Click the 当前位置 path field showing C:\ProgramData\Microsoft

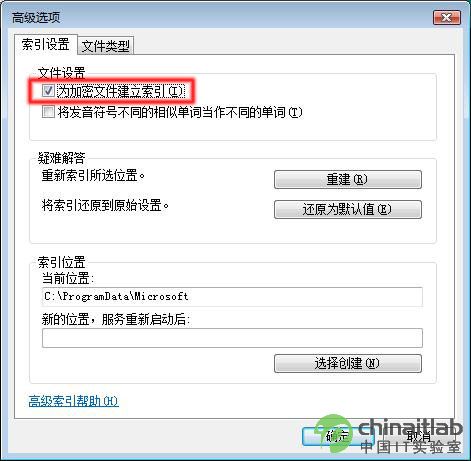click(x=232, y=296)
